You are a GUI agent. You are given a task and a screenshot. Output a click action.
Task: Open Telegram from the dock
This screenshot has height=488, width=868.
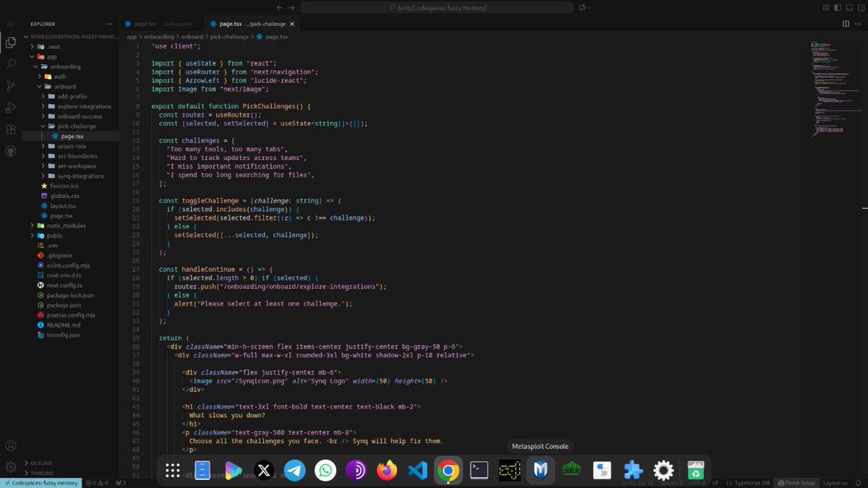(x=294, y=471)
